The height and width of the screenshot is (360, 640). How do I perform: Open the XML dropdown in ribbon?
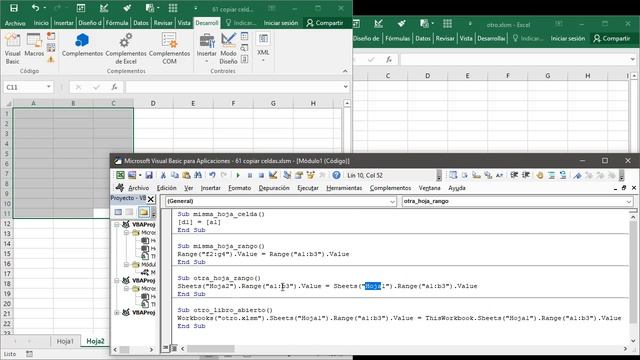263,47
